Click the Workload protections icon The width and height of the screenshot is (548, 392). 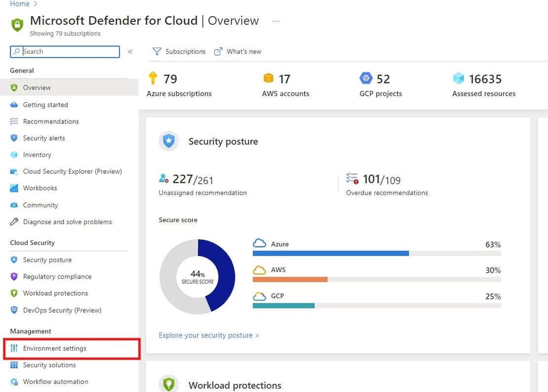pyautogui.click(x=15, y=293)
